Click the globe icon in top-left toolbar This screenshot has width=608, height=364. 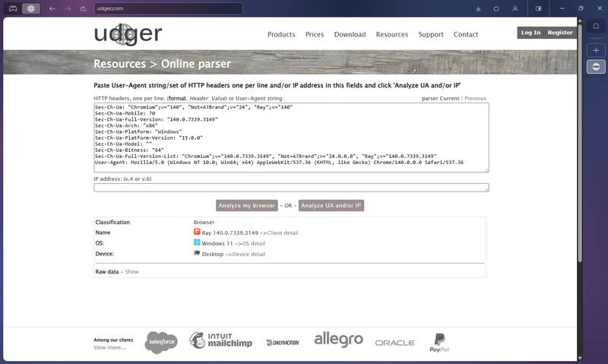[31, 8]
